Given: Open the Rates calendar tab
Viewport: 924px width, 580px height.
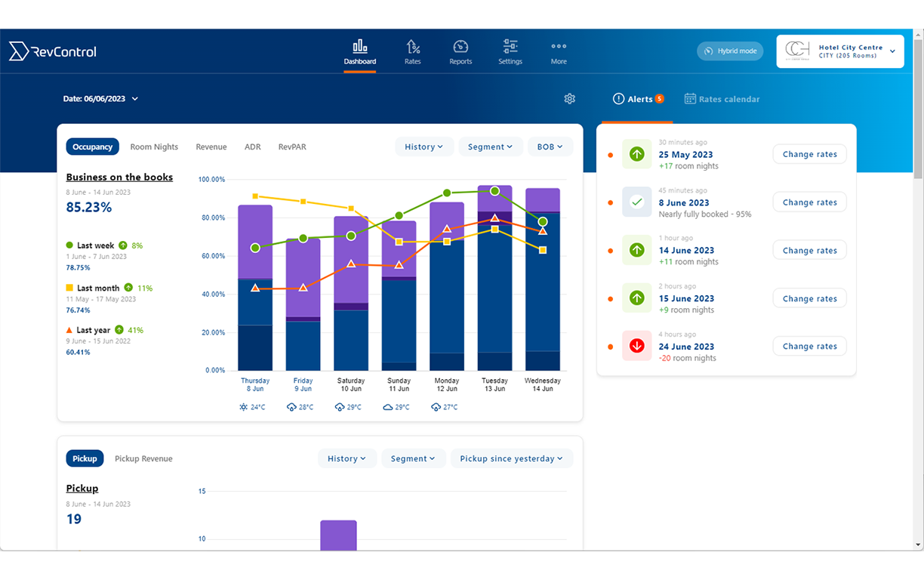Looking at the screenshot, I should pos(722,98).
